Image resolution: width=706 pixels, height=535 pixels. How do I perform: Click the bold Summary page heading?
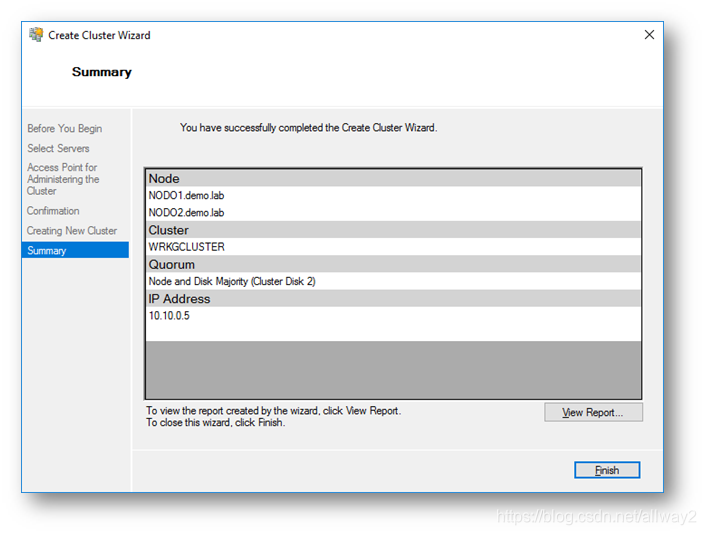(x=102, y=72)
